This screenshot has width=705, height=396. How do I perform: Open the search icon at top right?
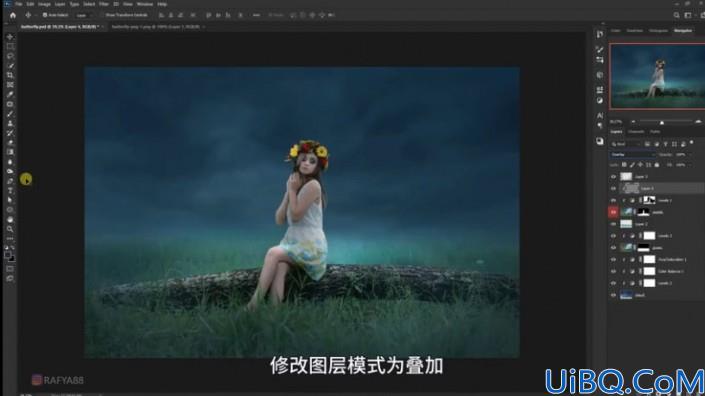click(676, 15)
